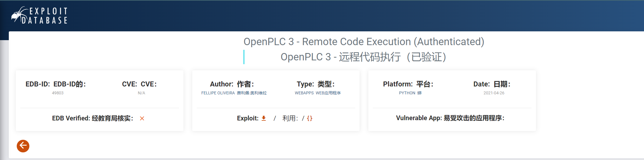Open author FELLIPE OLIVEIRA's profile link
644x160 pixels.
point(218,93)
